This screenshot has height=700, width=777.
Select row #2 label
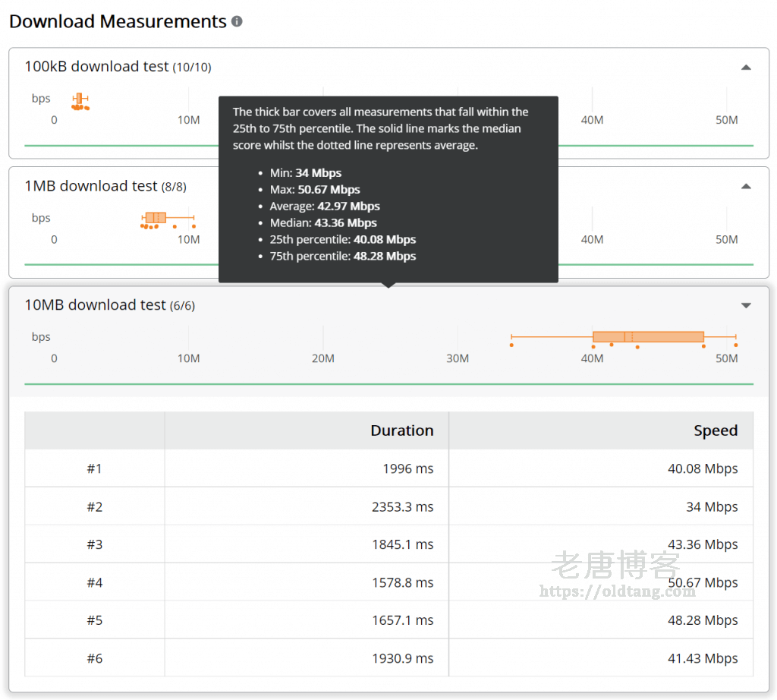(x=95, y=506)
